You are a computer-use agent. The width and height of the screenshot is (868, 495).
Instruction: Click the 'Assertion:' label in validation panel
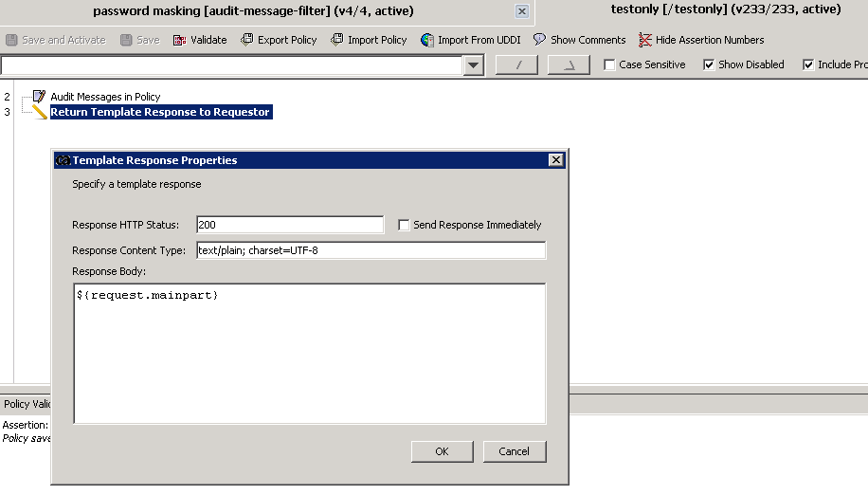point(26,425)
